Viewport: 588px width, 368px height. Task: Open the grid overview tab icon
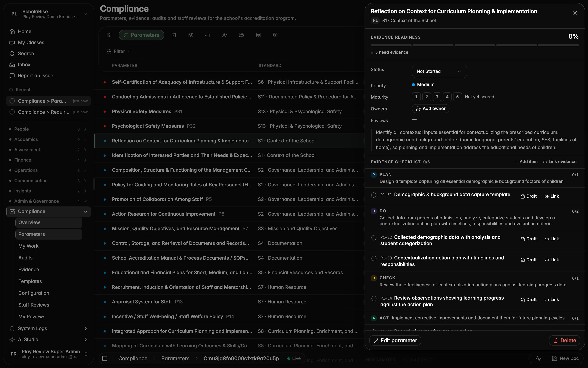point(109,35)
